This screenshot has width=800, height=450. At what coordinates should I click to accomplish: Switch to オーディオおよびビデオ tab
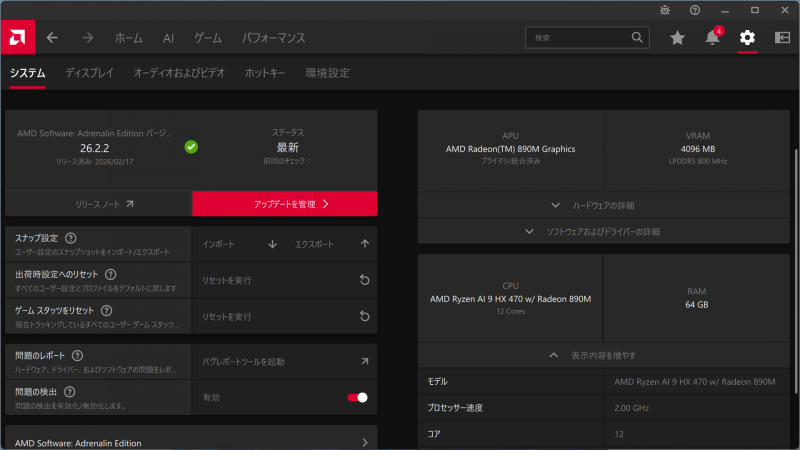point(179,73)
